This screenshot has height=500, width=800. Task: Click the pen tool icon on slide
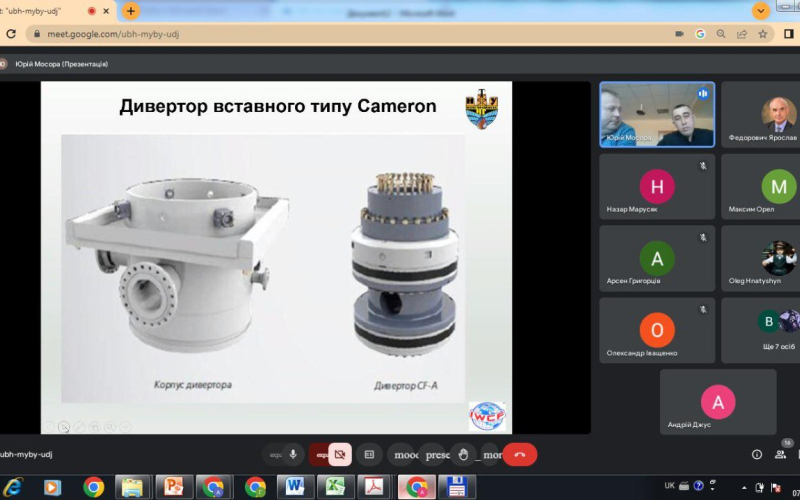pyautogui.click(x=79, y=427)
